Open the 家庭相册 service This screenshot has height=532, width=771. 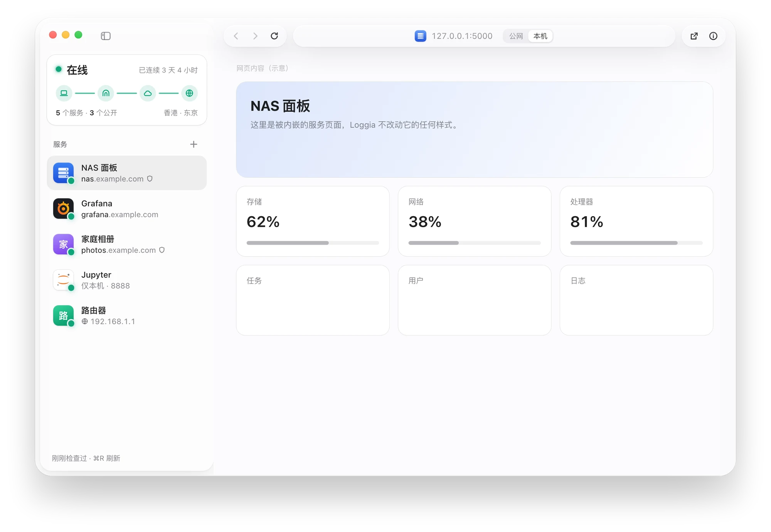pos(127,244)
